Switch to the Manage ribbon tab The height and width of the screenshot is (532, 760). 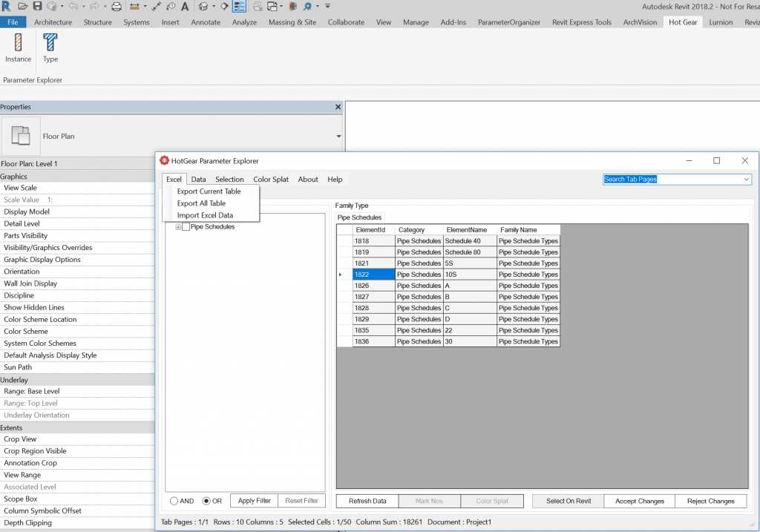click(416, 22)
